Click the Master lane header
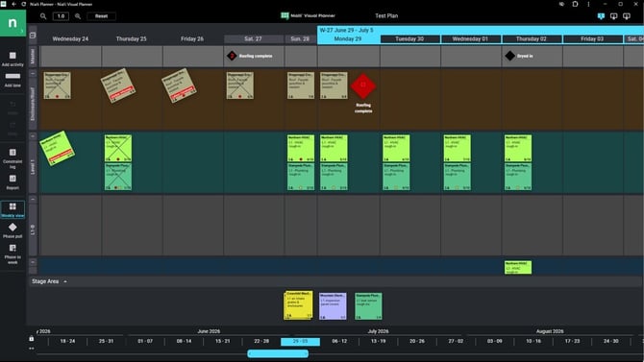This screenshot has width=644, height=362. pyautogui.click(x=33, y=57)
